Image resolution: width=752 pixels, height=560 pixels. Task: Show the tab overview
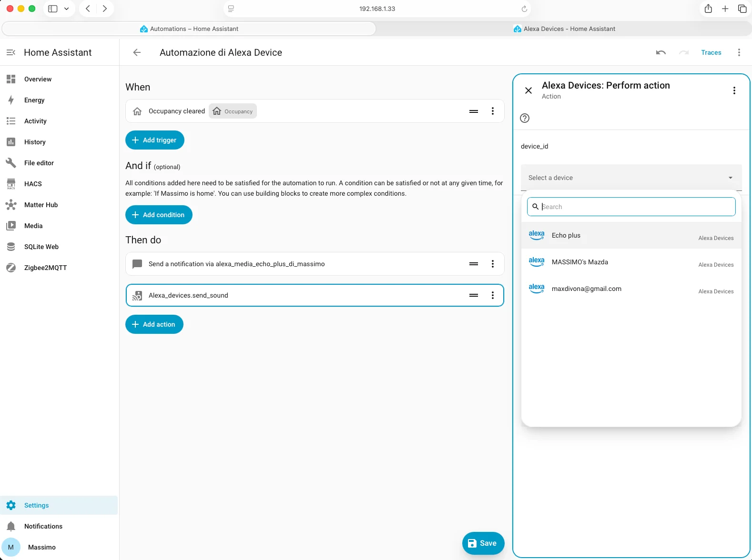(742, 9)
